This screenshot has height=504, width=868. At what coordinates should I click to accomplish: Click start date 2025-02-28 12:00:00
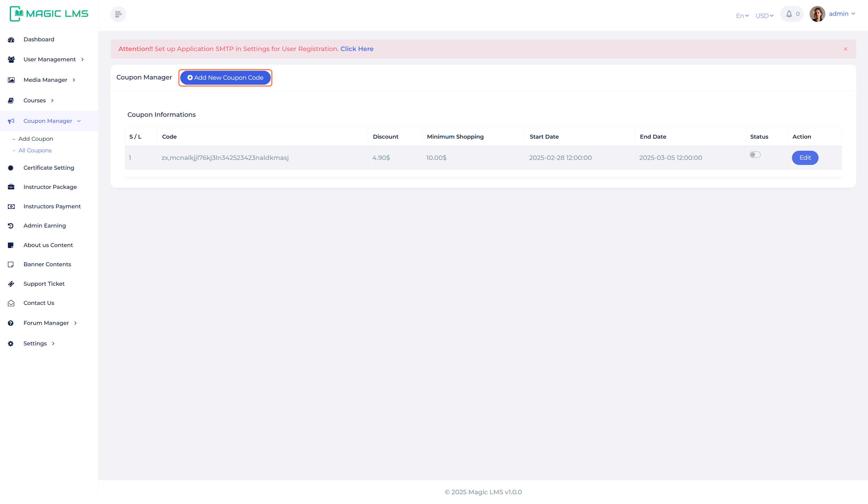click(x=560, y=158)
